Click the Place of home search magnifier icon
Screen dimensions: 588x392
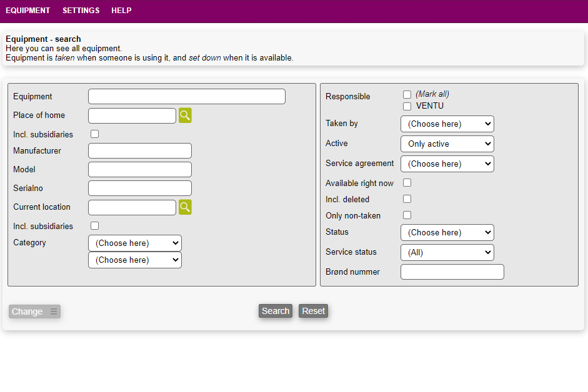(x=185, y=115)
